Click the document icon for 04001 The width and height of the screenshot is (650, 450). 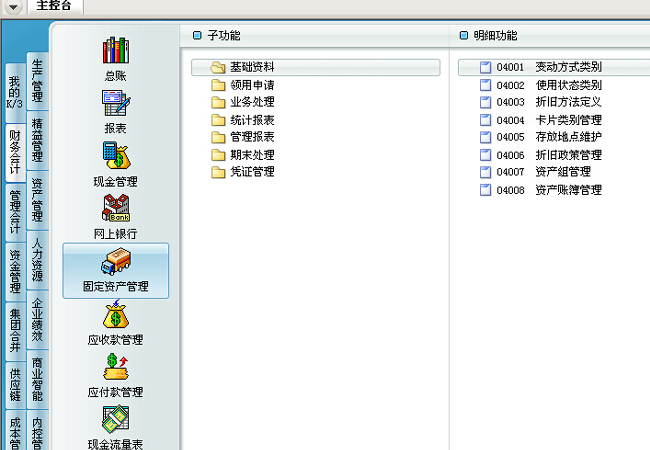tap(485, 67)
